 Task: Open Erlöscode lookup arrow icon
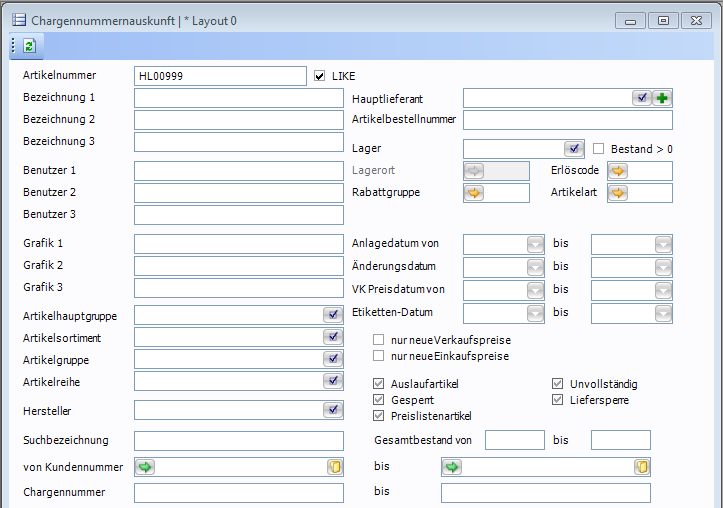[618, 171]
